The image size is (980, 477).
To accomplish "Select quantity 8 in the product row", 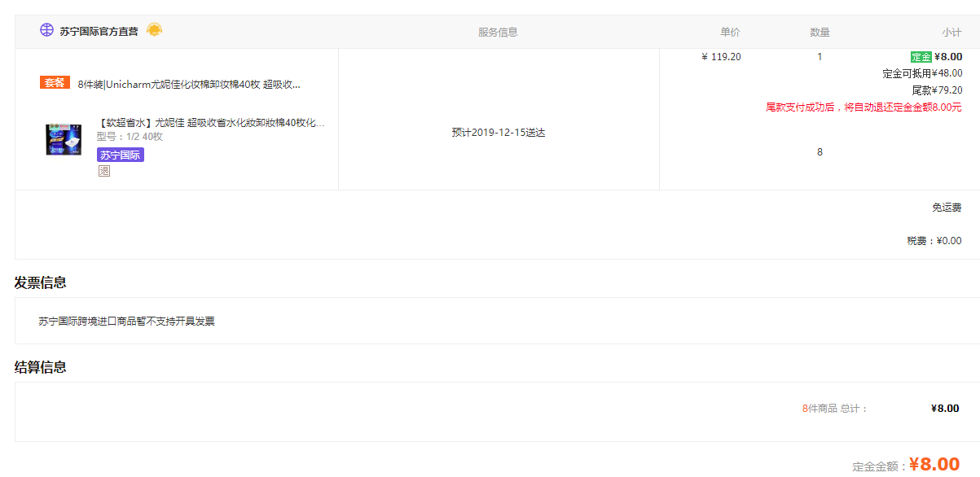I will (820, 152).
